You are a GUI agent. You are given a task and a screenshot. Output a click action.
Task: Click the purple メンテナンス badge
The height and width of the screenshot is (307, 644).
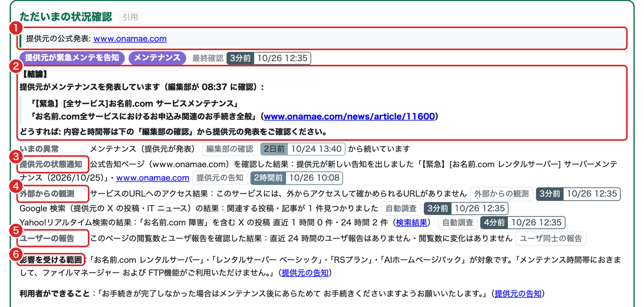coord(157,58)
